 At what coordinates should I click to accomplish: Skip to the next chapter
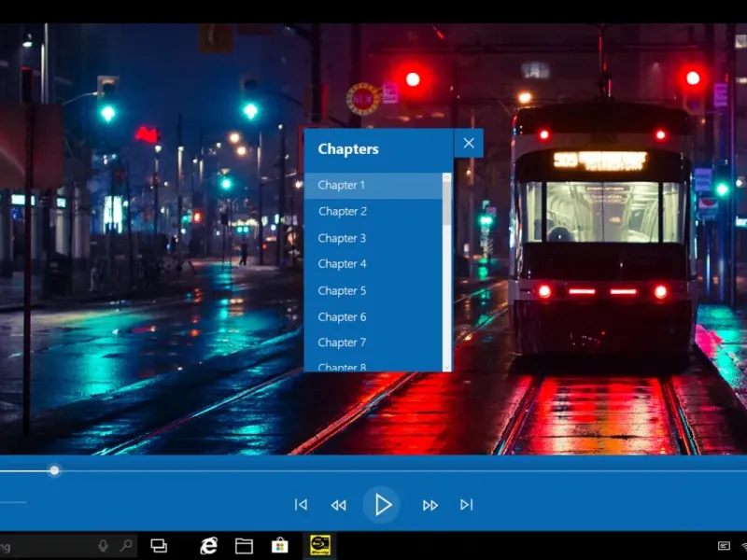point(466,505)
